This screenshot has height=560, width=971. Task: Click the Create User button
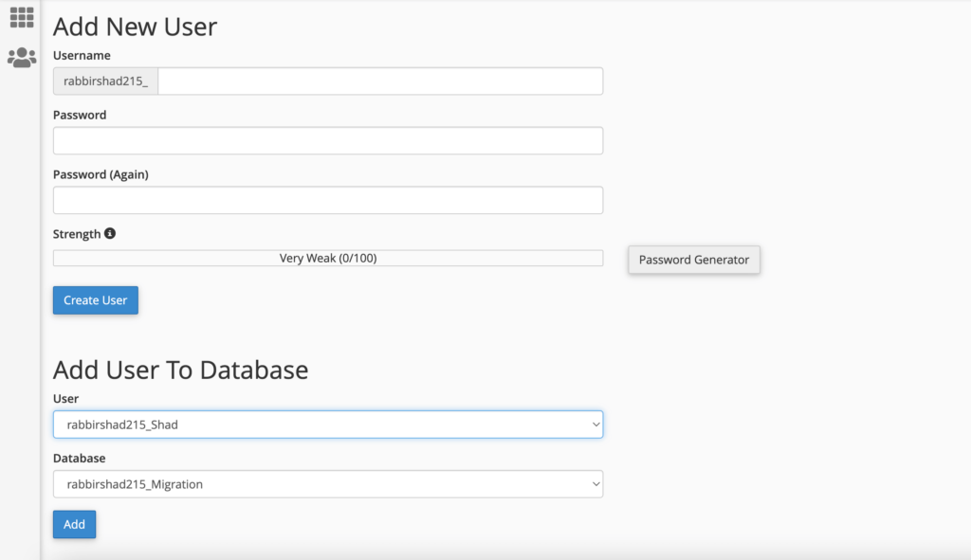pyautogui.click(x=96, y=300)
